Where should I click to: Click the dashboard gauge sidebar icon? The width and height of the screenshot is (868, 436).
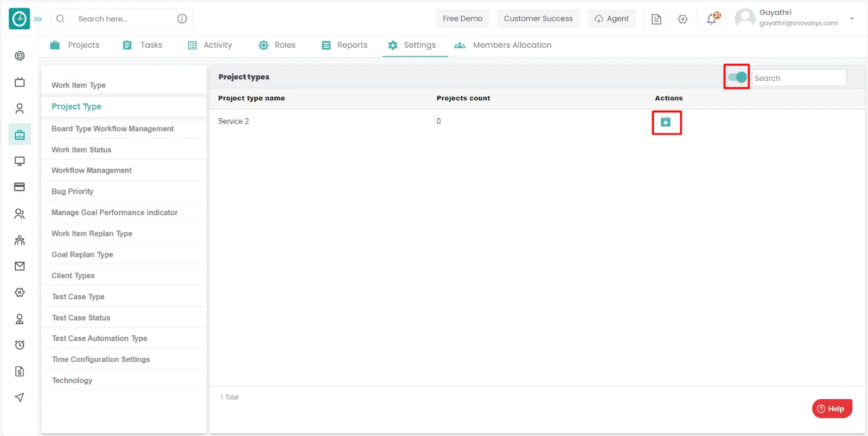(x=20, y=55)
